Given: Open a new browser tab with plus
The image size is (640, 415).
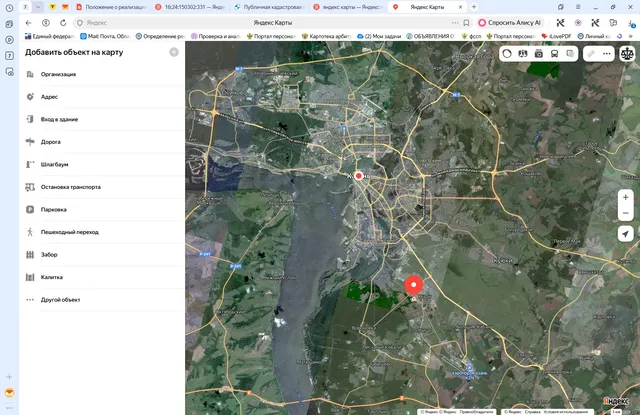Looking at the screenshot, I should coord(474,7).
